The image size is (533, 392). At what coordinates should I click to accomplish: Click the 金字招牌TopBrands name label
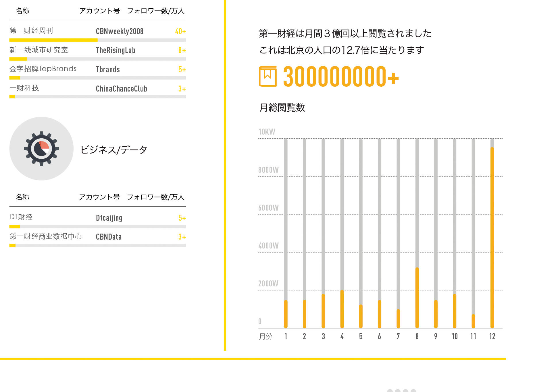pos(43,69)
